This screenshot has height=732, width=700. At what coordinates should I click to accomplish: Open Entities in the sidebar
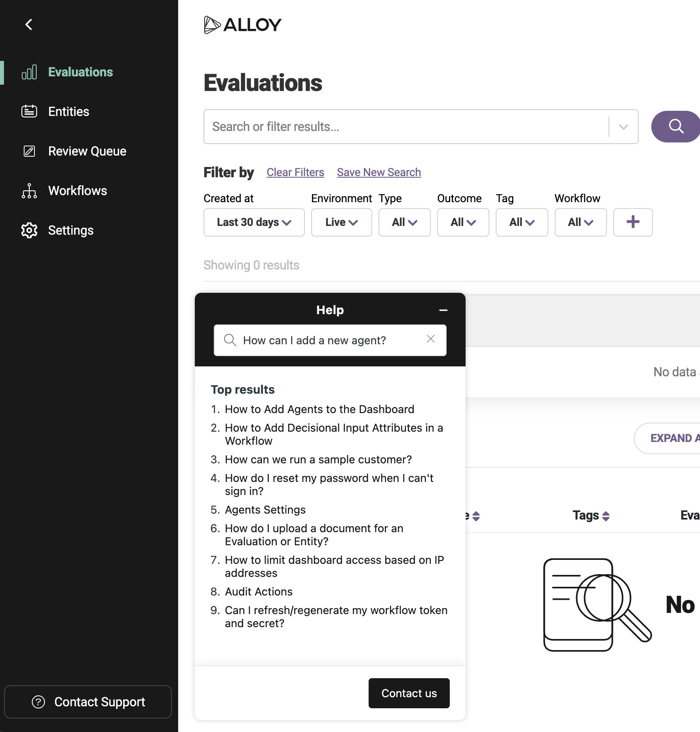pyautogui.click(x=68, y=112)
